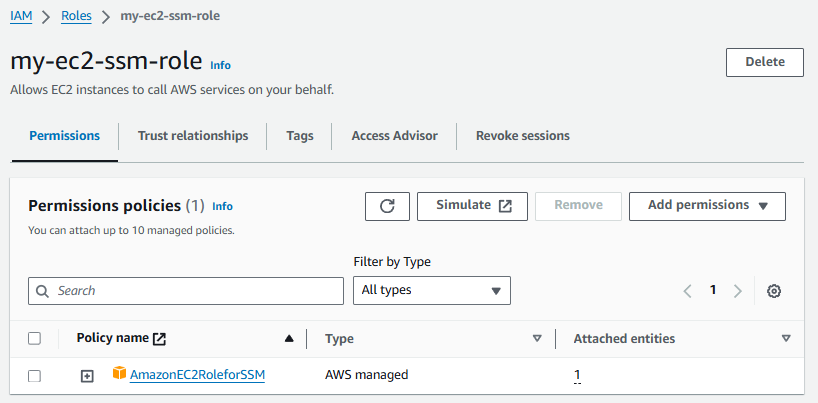
Task: Open table preferences gear icon
Action: [x=774, y=291]
